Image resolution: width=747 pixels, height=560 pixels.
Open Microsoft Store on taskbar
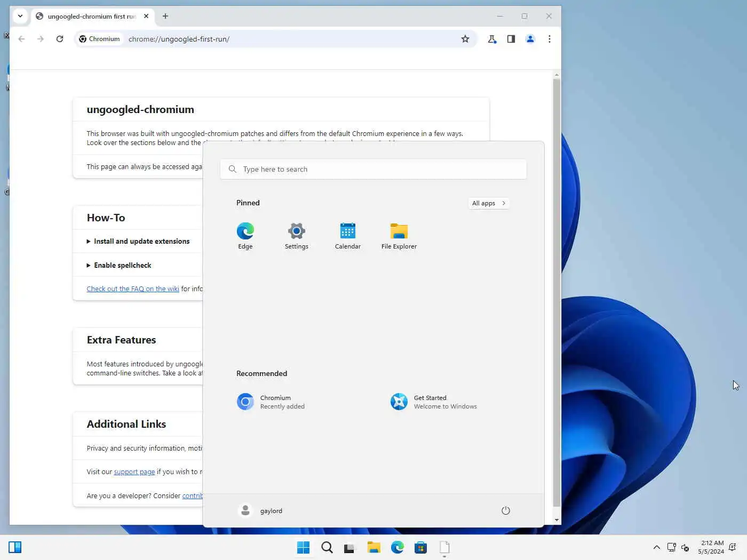click(x=421, y=547)
